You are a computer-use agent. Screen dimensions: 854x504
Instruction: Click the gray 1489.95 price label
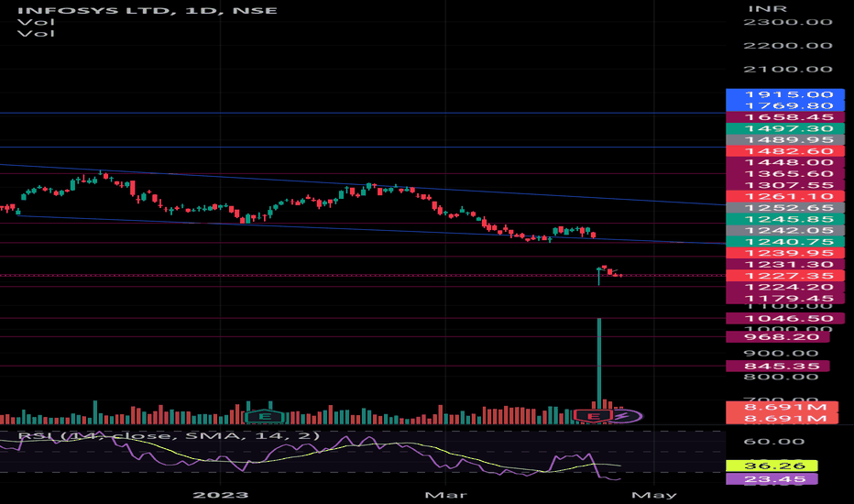(x=785, y=140)
